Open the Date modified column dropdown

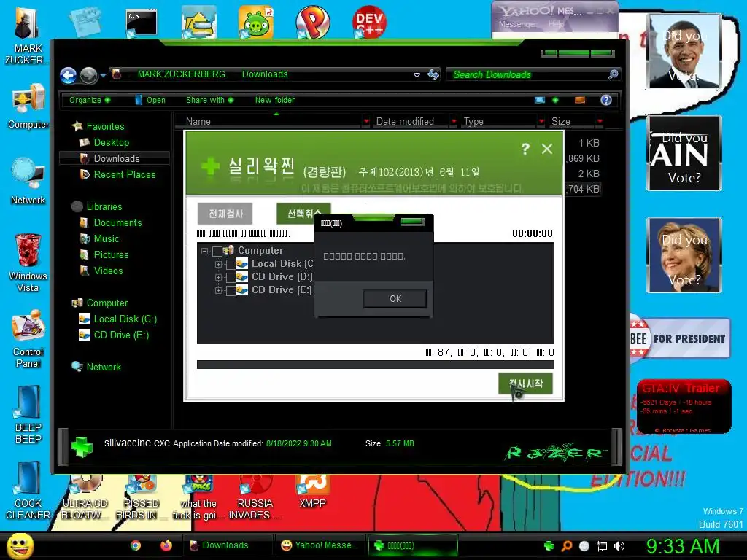tap(454, 122)
